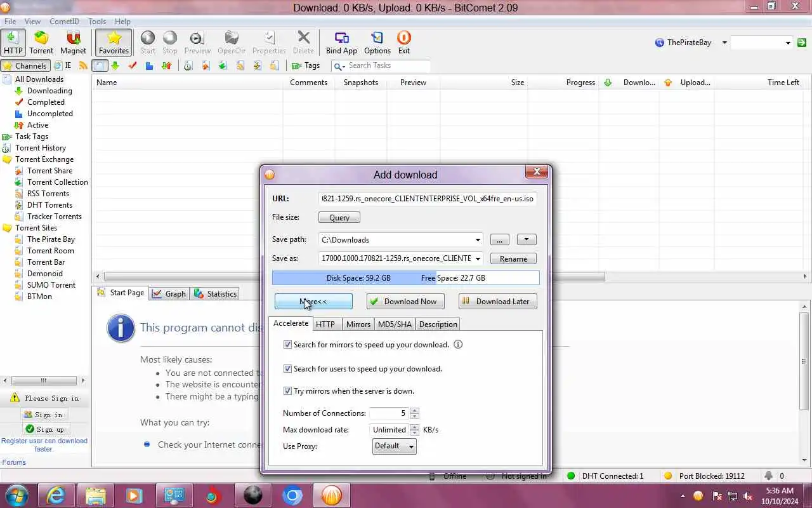Click the Magnet link toolbar icon
The height and width of the screenshot is (508, 812).
(73, 43)
